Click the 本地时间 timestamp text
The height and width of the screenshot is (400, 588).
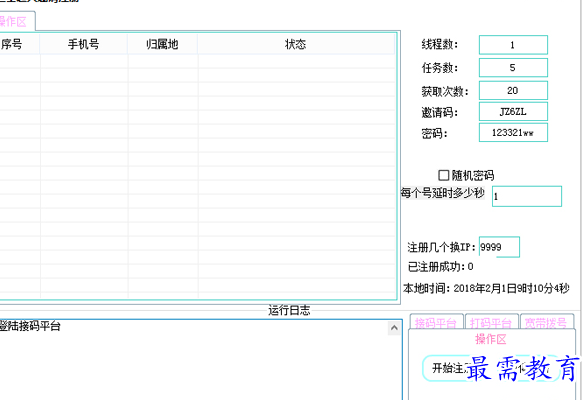486,288
